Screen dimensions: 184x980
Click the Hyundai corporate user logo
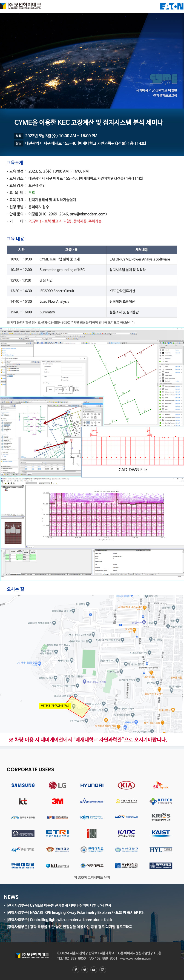pyautogui.click(x=92, y=785)
